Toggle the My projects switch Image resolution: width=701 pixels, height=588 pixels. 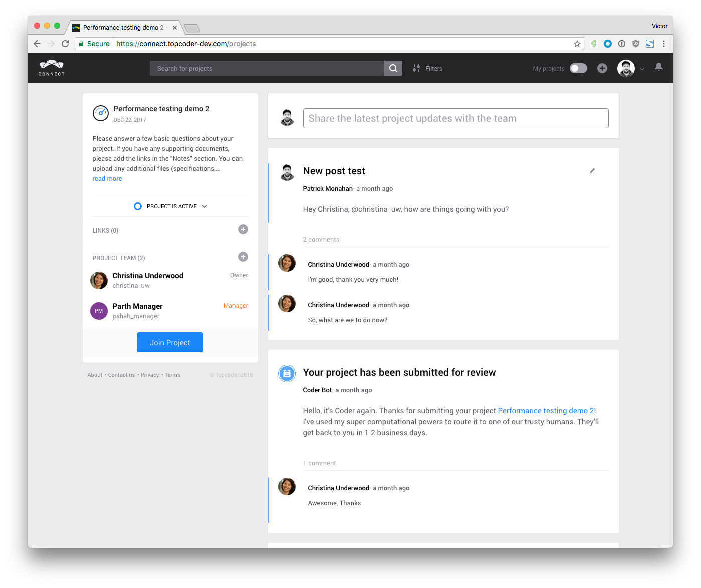point(578,68)
